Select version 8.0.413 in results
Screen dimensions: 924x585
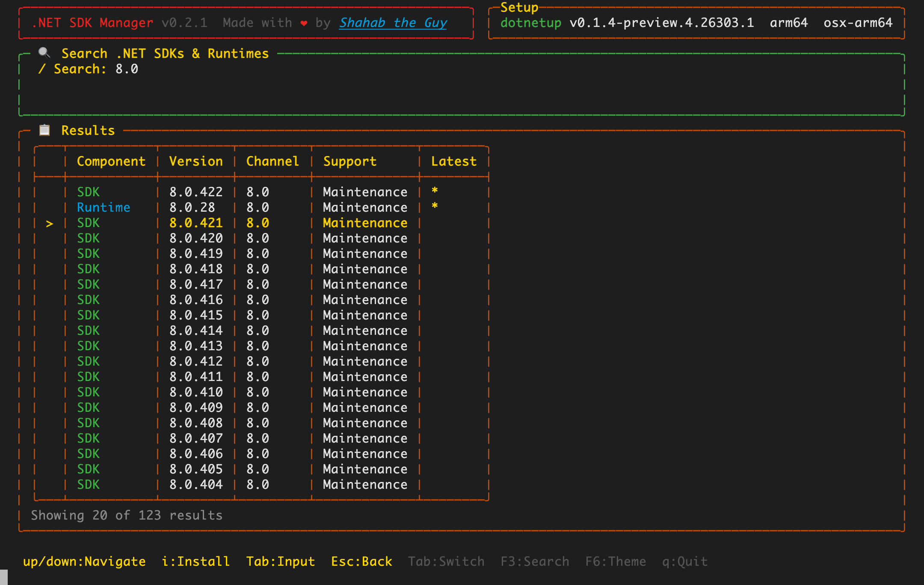coord(196,346)
